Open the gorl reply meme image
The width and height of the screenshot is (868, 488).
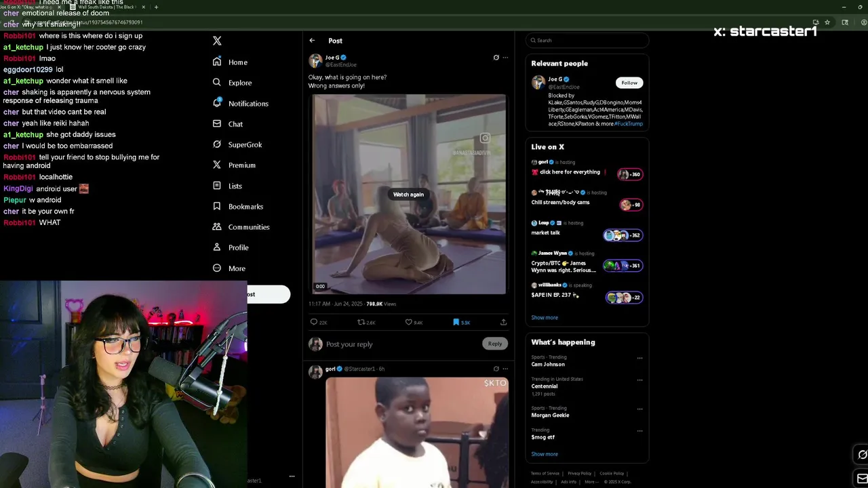click(417, 432)
